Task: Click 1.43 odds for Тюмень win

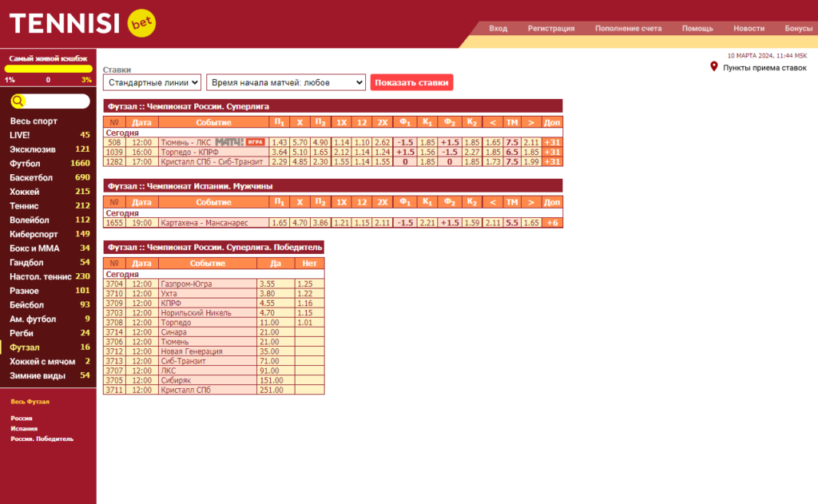Action: coord(280,142)
